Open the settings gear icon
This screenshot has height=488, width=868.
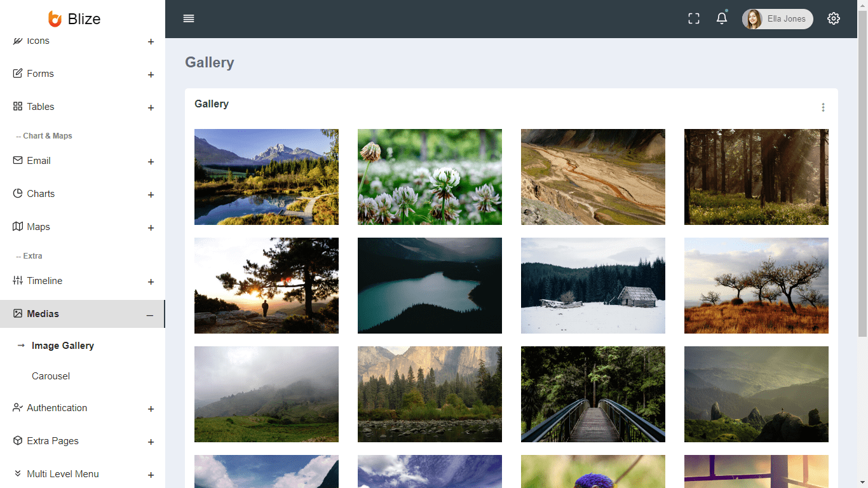834,18
